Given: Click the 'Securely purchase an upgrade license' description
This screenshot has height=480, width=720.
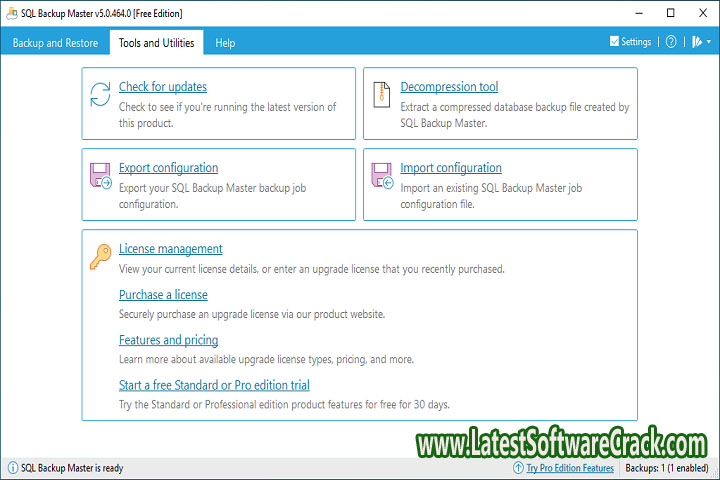Looking at the screenshot, I should 252,314.
